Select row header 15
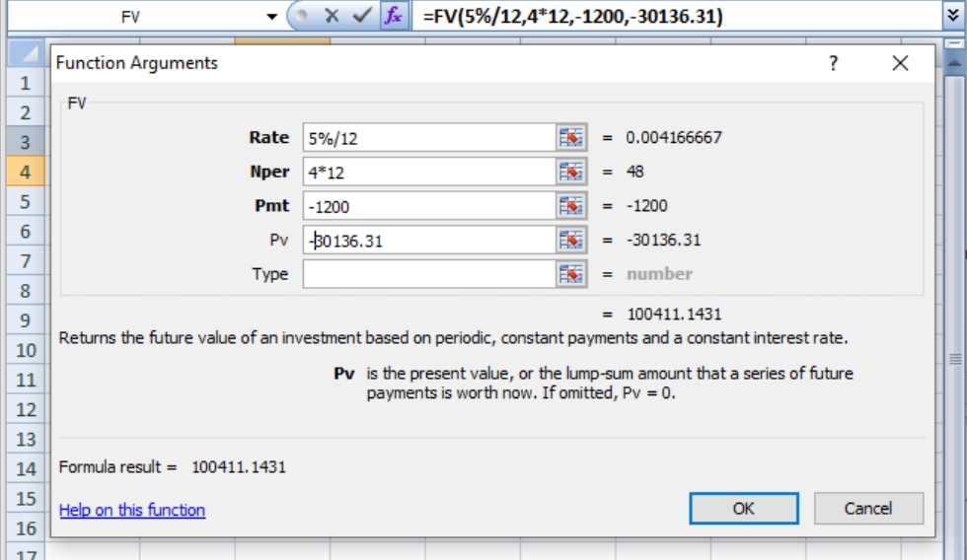Image resolution: width=967 pixels, height=560 pixels. pos(26,499)
